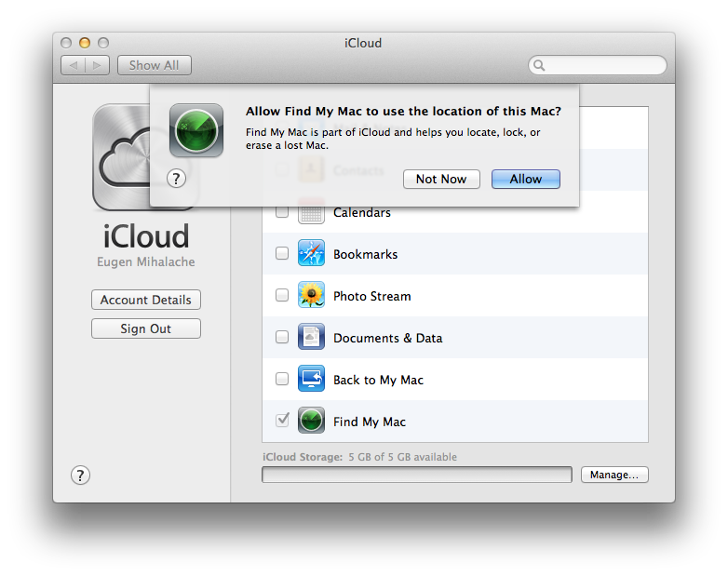This screenshot has width=728, height=576.
Task: Click the Documents & Data label
Action: click(x=387, y=338)
